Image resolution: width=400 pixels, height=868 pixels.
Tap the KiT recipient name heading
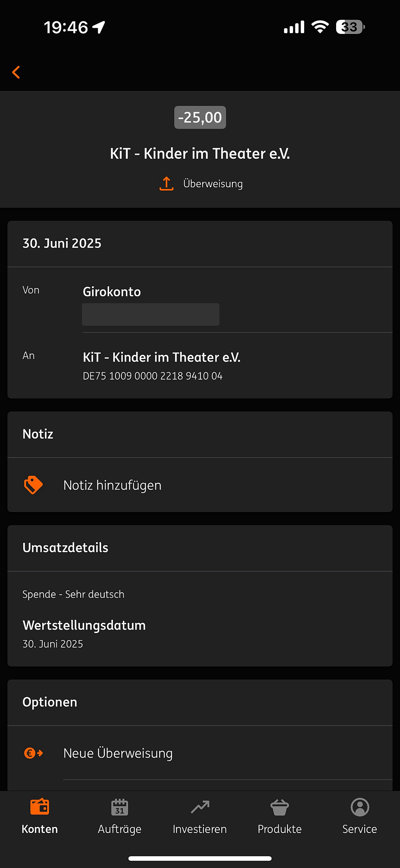(200, 154)
